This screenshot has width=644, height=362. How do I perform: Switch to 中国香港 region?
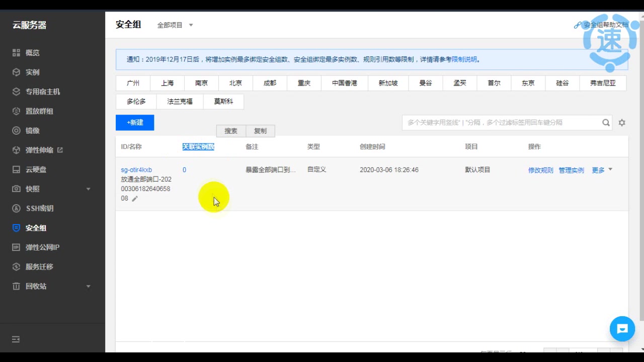[x=345, y=83]
